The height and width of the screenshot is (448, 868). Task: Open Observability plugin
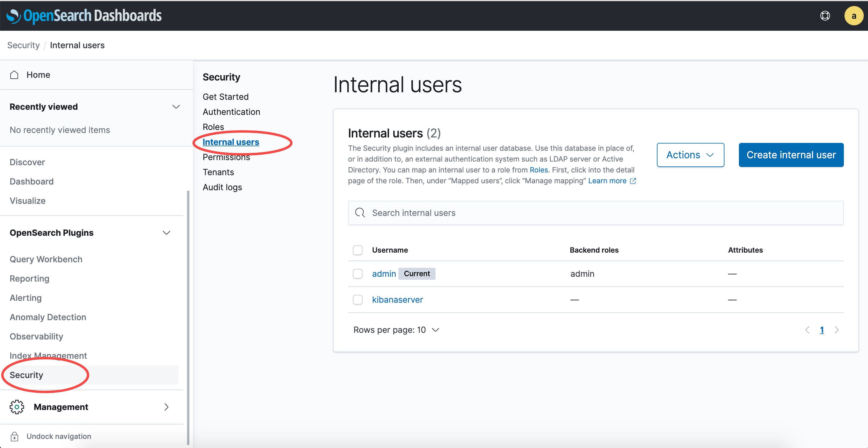[x=36, y=336]
